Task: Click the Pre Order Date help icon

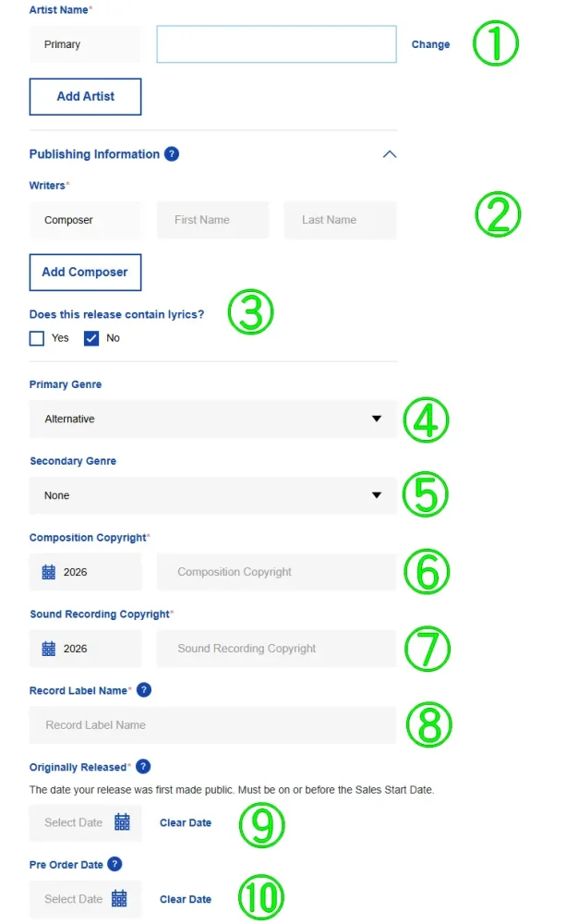Action: [x=114, y=865]
